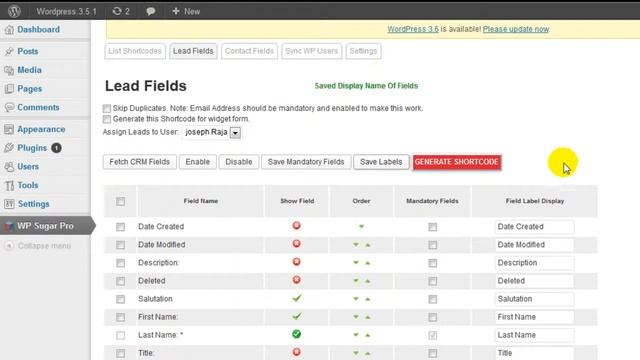
Task: Select the Date Created row checkbox
Action: (x=120, y=227)
